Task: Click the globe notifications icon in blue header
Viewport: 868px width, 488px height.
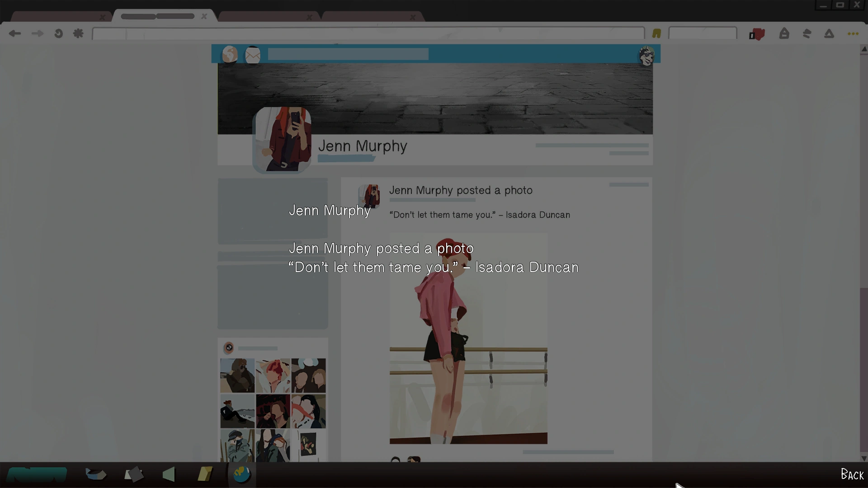Action: (x=230, y=55)
